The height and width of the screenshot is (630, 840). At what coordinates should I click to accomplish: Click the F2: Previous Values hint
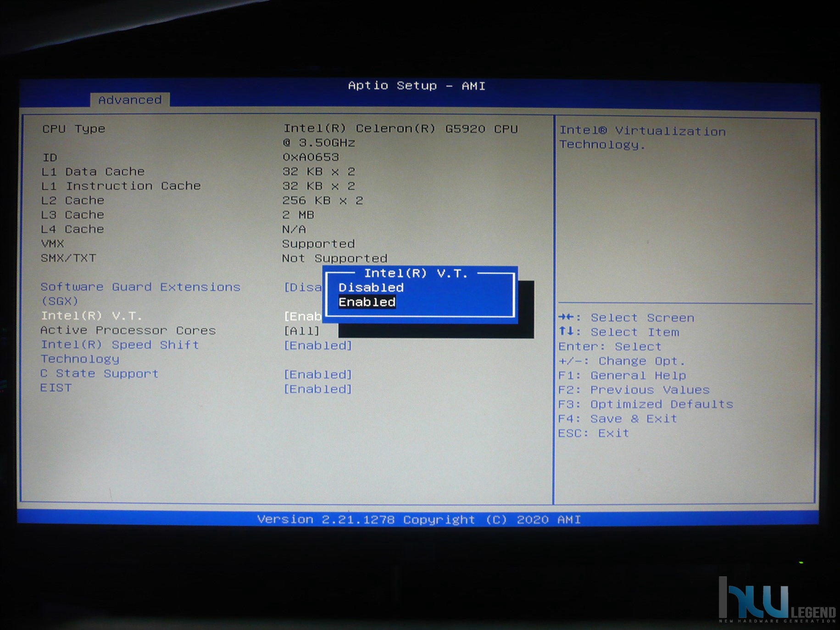coord(634,390)
